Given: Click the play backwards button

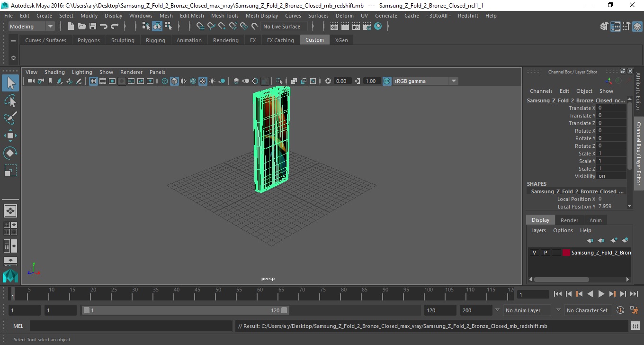Looking at the screenshot, I should 590,294.
